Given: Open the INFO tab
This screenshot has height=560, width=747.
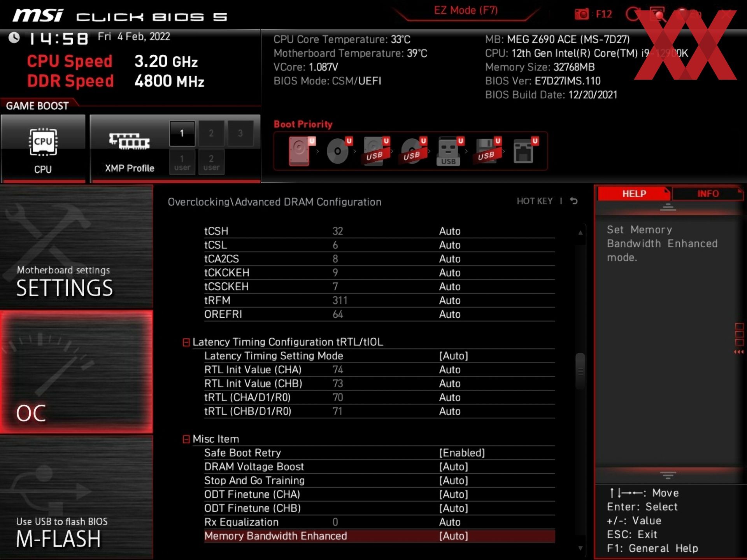Looking at the screenshot, I should [x=708, y=194].
